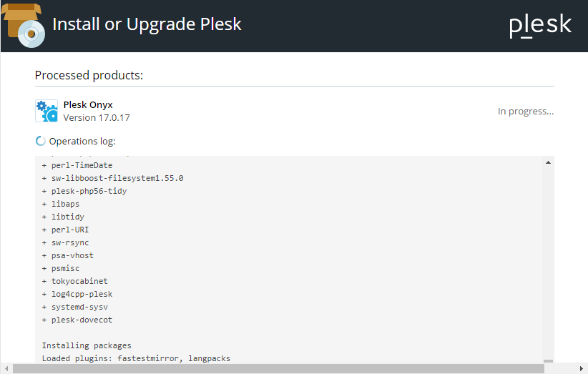This screenshot has height=374, width=588.
Task: Select the Plesk Onyx product name
Action: (x=88, y=104)
